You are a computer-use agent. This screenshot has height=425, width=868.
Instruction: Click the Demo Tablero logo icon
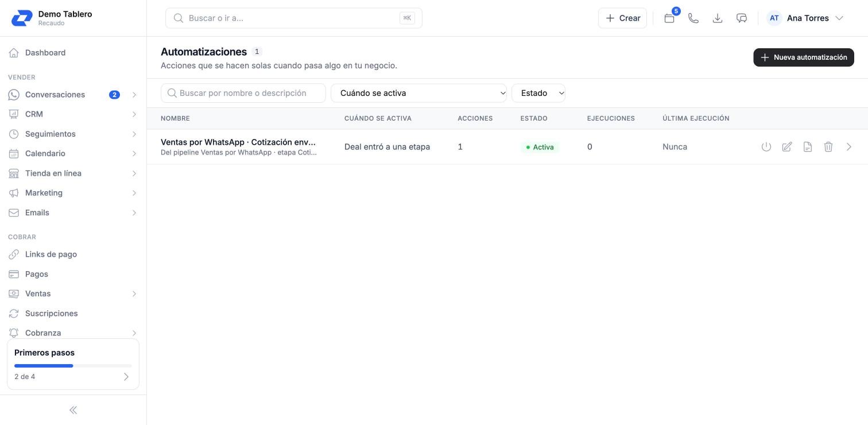(22, 18)
